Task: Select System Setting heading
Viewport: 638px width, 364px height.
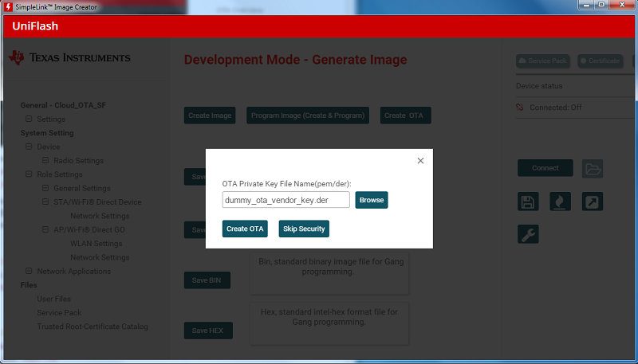Action: pyautogui.click(x=47, y=133)
